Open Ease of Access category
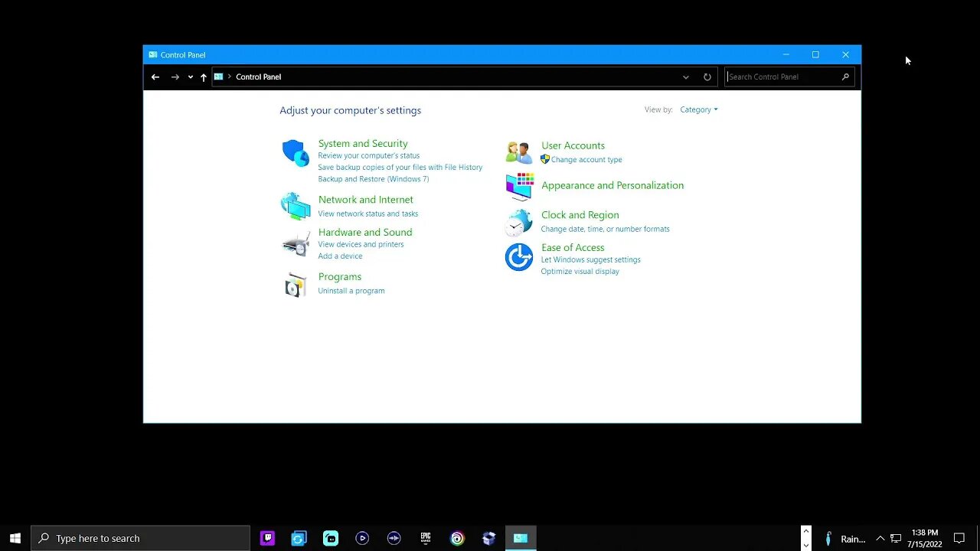The image size is (980, 551). [573, 247]
